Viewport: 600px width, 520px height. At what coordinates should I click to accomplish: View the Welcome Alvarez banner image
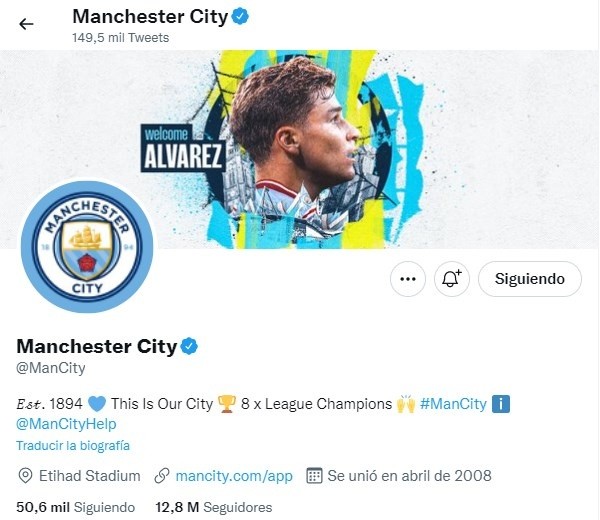tap(300, 149)
